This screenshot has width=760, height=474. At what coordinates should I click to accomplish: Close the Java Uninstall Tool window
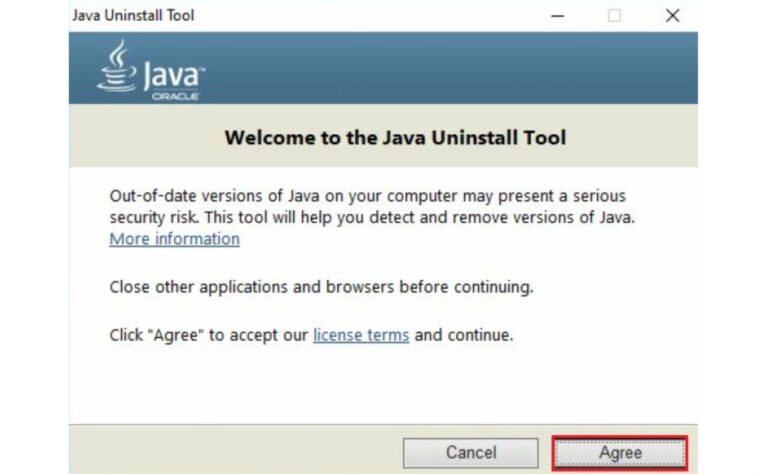672,15
